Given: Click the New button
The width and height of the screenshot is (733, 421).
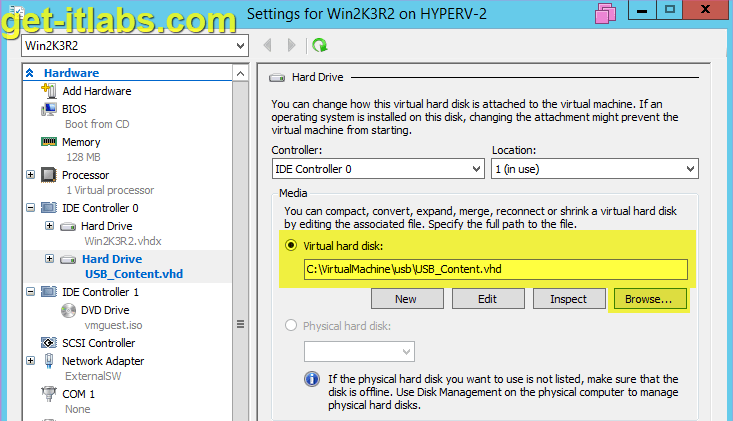Looking at the screenshot, I should (x=407, y=299).
